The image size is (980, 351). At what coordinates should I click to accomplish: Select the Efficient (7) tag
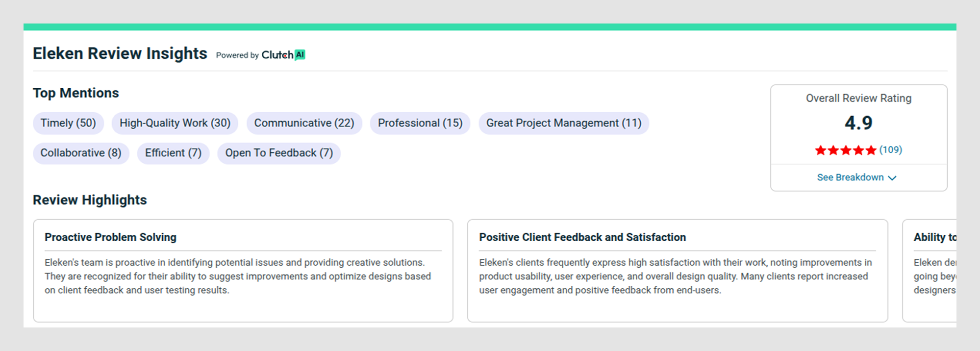click(173, 153)
